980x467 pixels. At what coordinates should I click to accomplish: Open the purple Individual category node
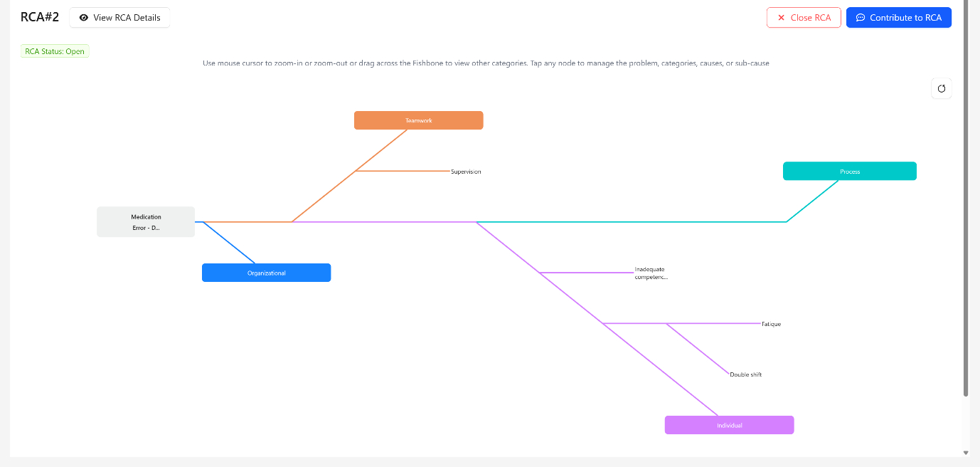pos(729,425)
